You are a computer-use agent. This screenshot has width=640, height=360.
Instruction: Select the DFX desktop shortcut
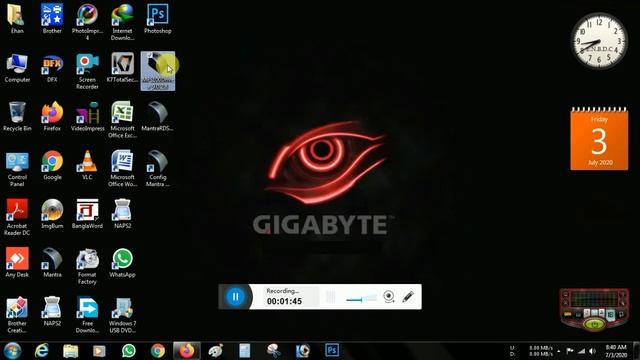[52, 68]
